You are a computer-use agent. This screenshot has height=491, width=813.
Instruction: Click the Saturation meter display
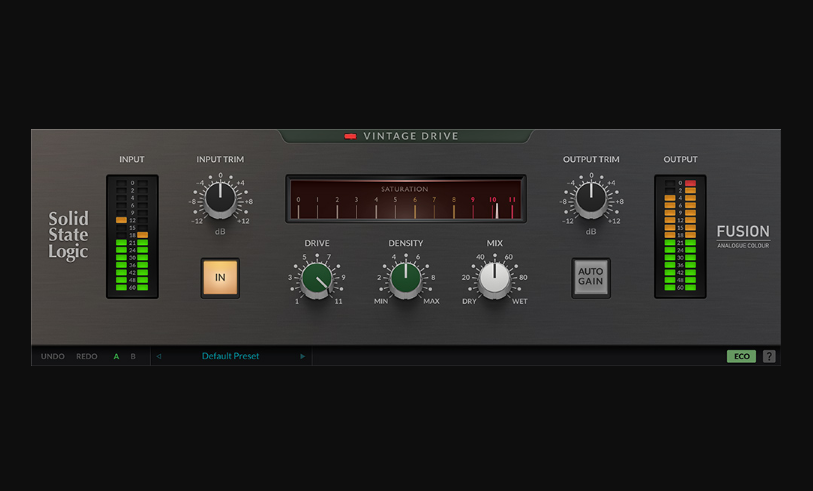click(x=405, y=199)
